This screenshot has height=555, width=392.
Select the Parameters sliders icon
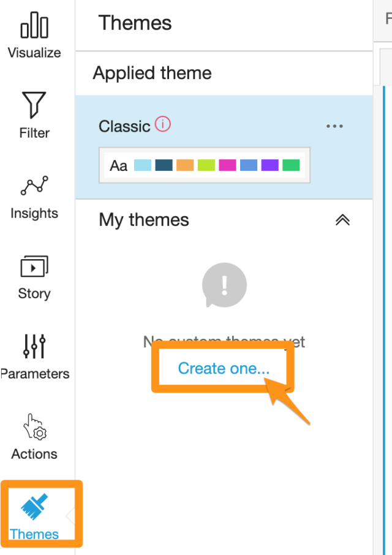click(x=34, y=346)
